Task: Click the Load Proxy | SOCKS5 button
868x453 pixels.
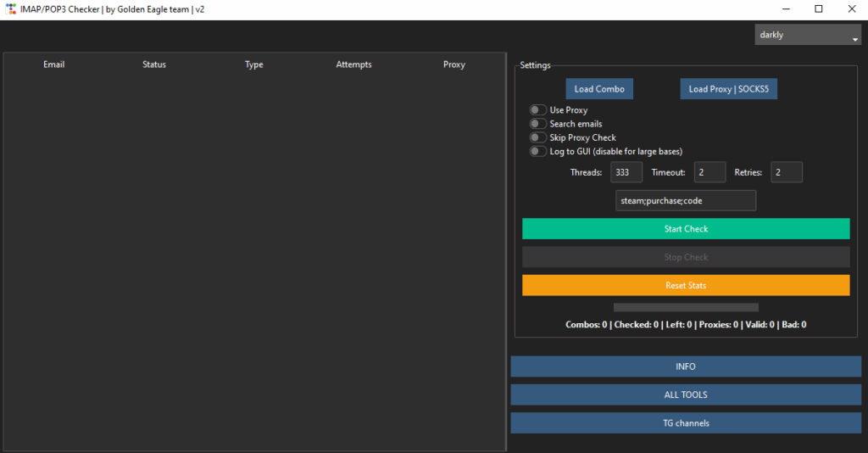Action: coord(729,89)
